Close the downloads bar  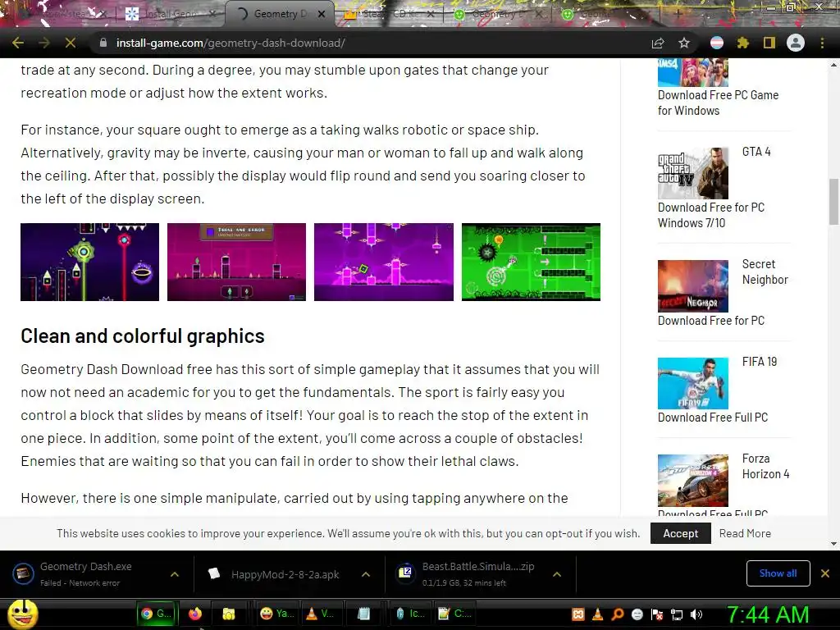(x=825, y=573)
